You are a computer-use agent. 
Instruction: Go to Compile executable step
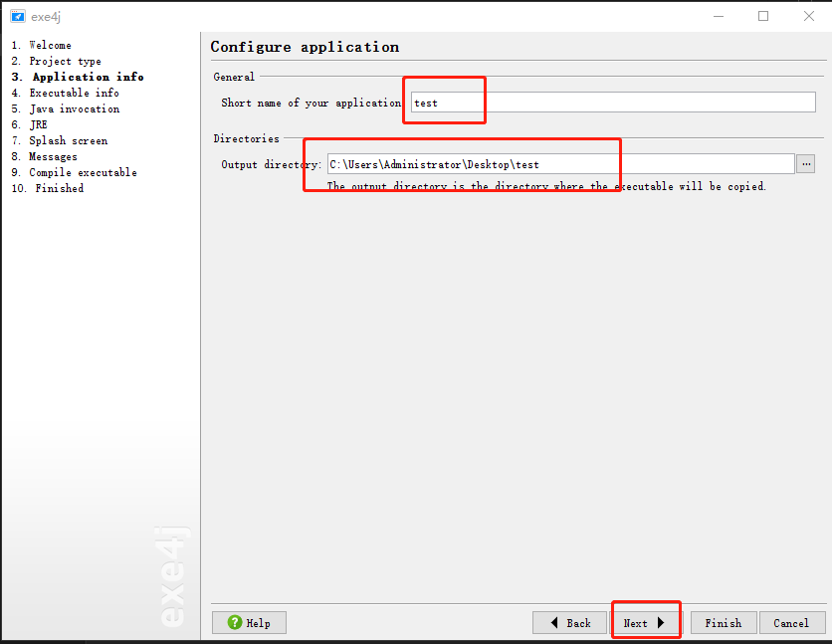pyautogui.click(x=75, y=172)
